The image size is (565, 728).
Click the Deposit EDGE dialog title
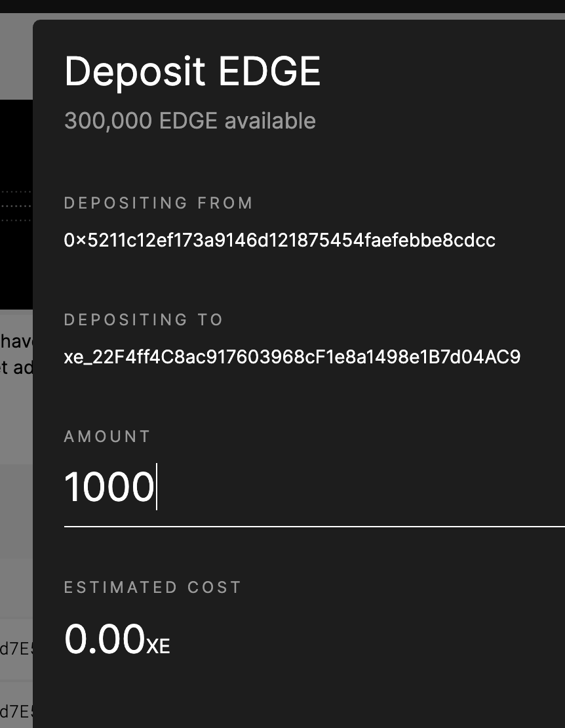coord(192,71)
